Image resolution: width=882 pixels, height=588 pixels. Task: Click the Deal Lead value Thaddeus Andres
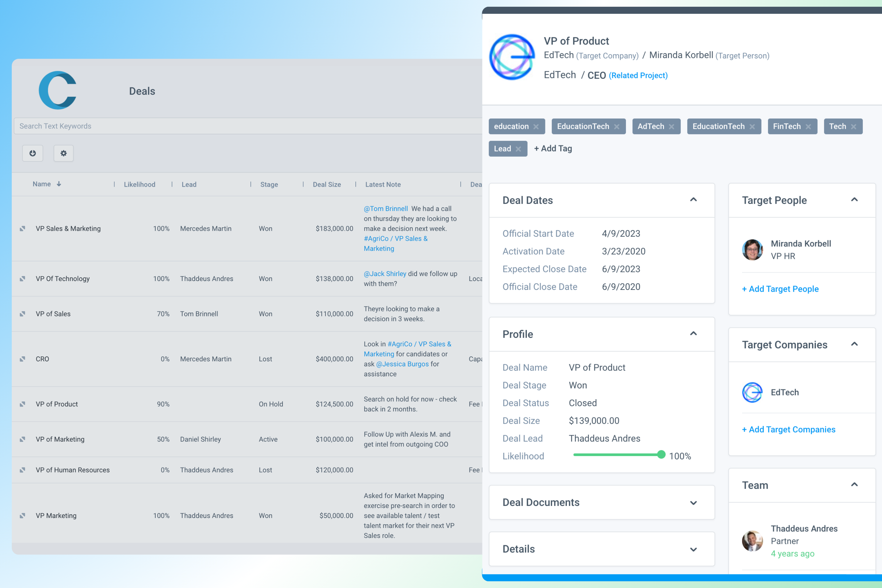pyautogui.click(x=604, y=438)
